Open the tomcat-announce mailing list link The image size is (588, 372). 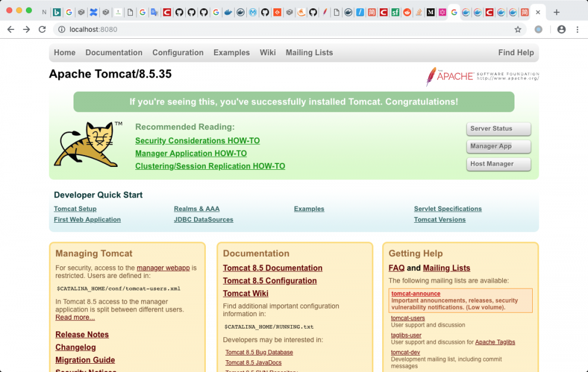[416, 294]
